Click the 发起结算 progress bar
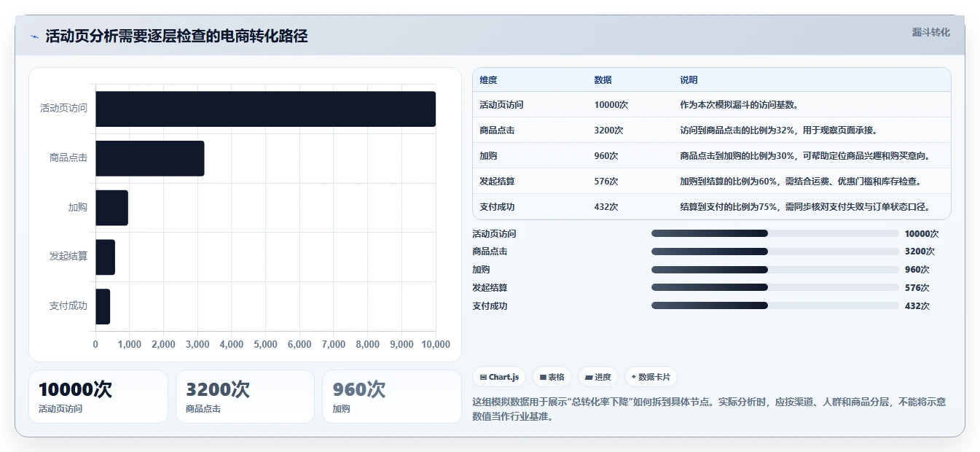This screenshot has width=980, height=452. click(x=775, y=287)
